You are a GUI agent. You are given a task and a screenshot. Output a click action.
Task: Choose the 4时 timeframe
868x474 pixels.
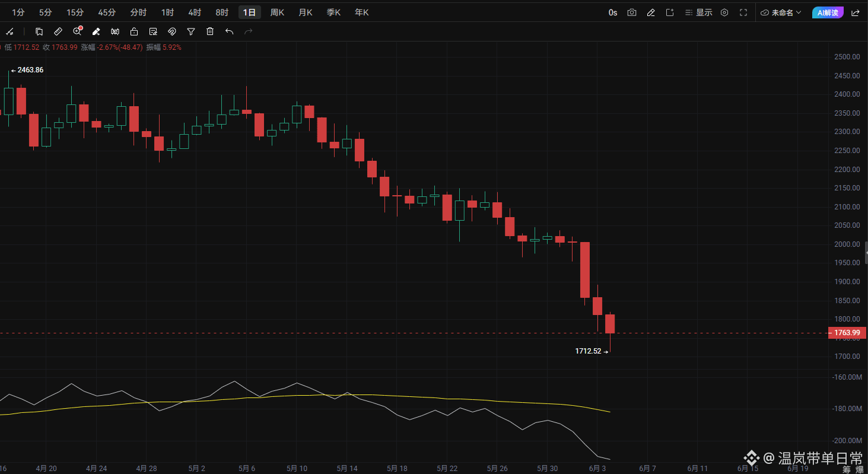(195, 12)
